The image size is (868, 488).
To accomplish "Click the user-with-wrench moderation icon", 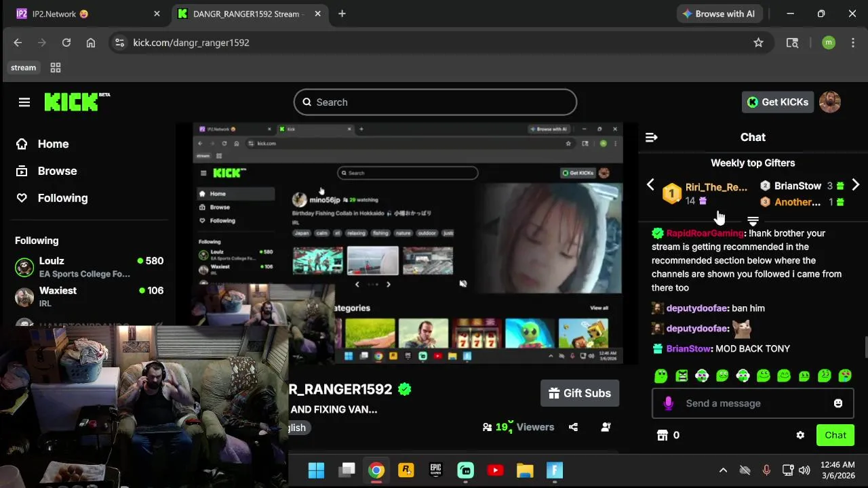I will [606, 427].
